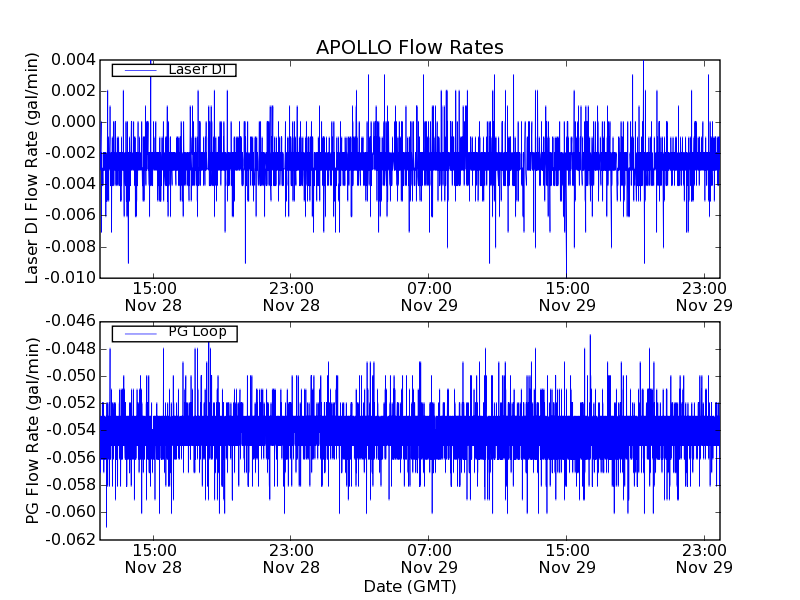Click the 'Laser DI Flow Rate (gal/min)' axis label
The width and height of the screenshot is (800, 600).
pos(33,168)
